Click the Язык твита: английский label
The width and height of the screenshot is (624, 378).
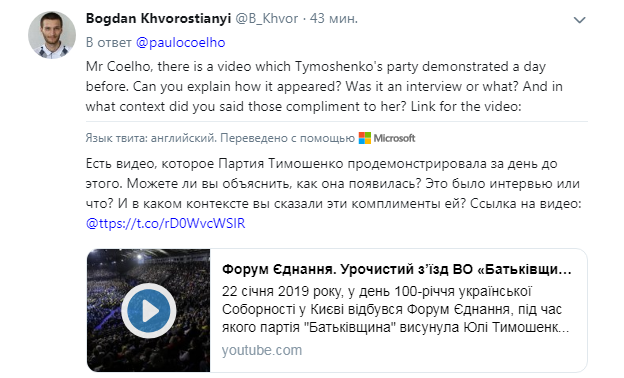150,138
